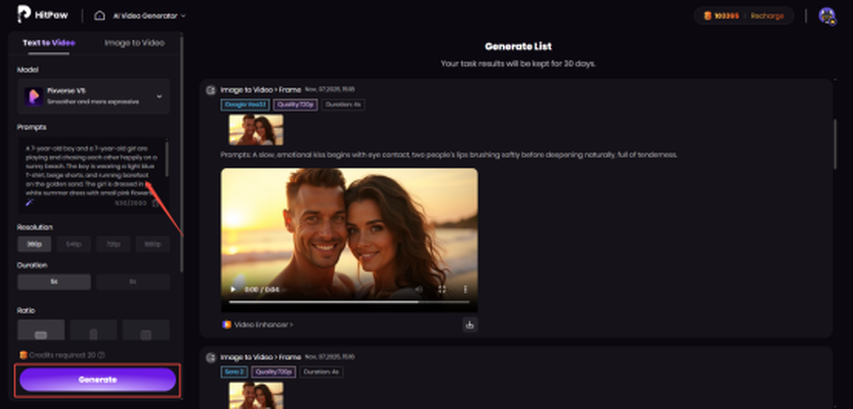The height and width of the screenshot is (409, 853).
Task: Click the Generate List scrollbar
Action: (x=835, y=144)
